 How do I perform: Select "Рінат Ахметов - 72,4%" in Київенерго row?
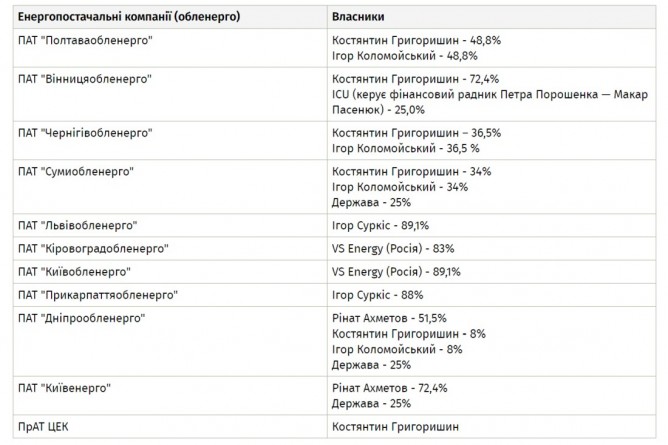point(389,387)
